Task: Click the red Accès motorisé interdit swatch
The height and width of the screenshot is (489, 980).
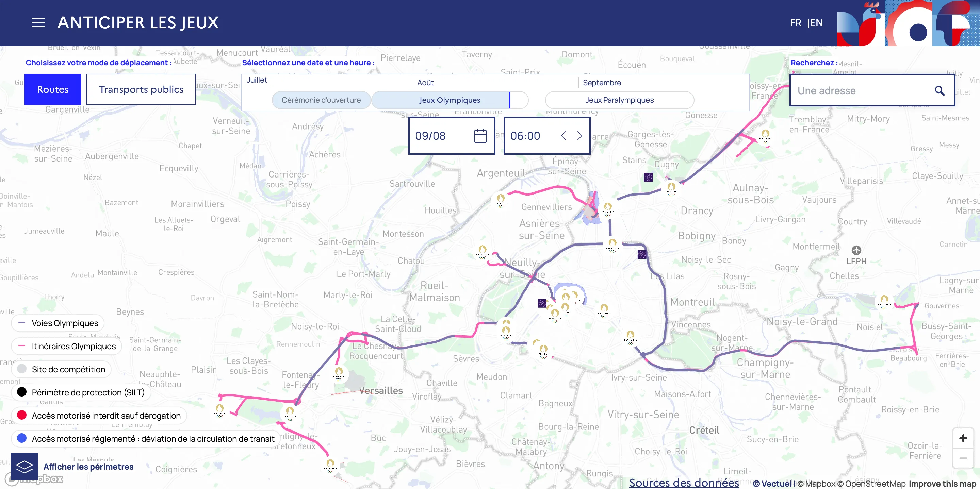Action: pos(22,415)
